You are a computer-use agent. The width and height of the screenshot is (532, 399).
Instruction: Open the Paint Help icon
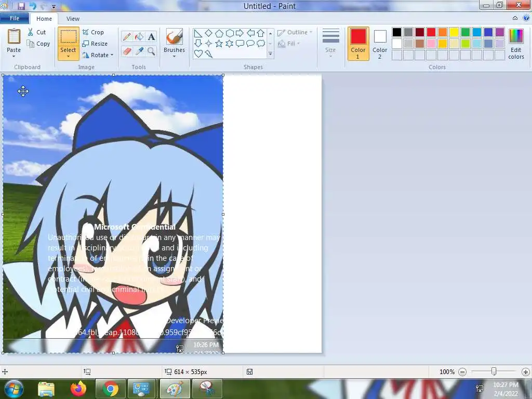[526, 18]
